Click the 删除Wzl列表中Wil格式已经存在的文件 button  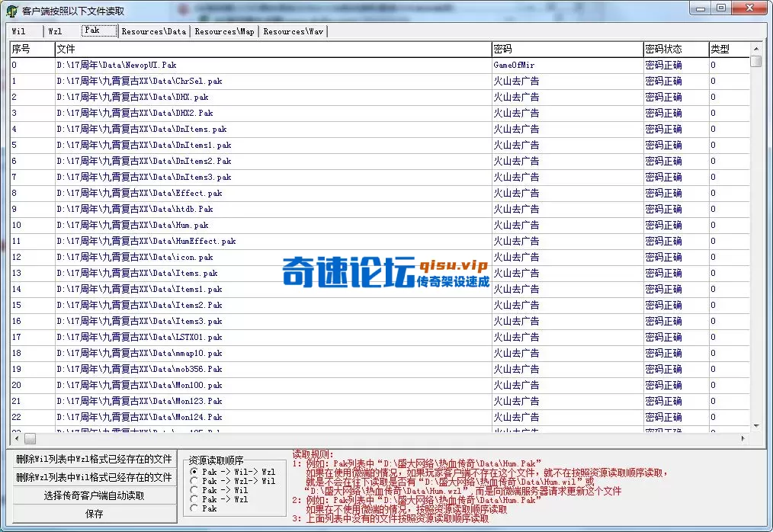(93, 476)
